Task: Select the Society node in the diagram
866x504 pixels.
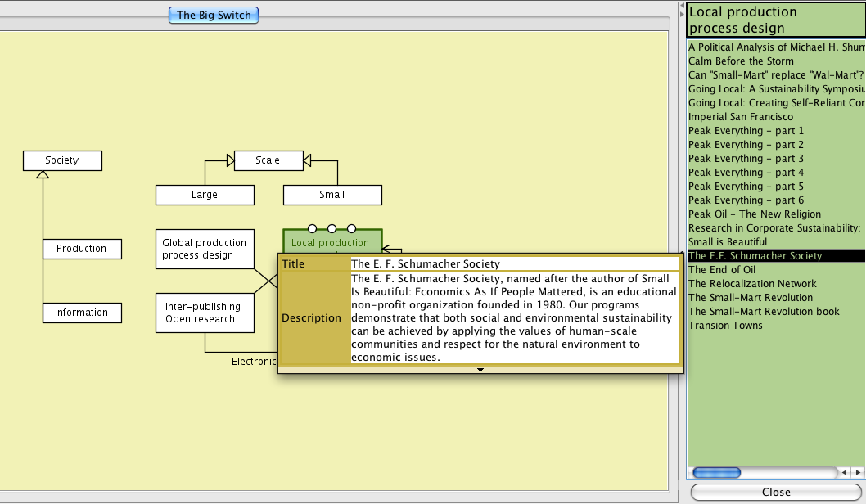Action: pos(62,160)
